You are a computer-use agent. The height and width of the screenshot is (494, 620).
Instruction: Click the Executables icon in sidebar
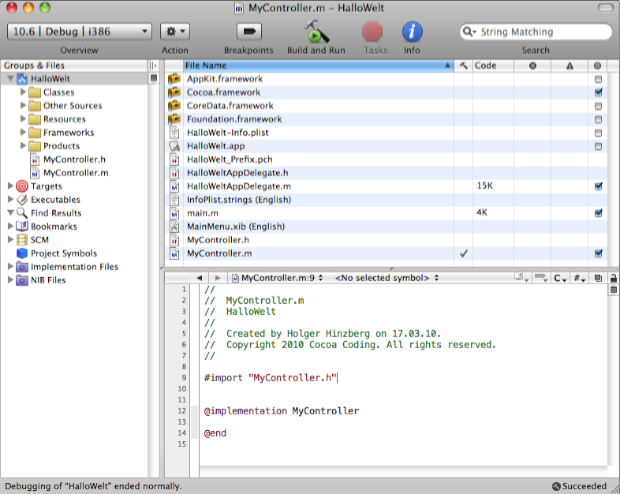coord(22,199)
